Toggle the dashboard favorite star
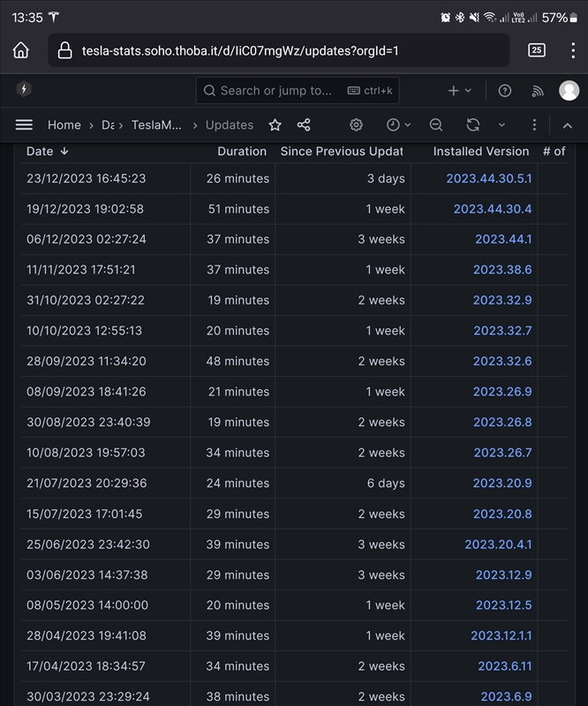 pyautogui.click(x=275, y=124)
